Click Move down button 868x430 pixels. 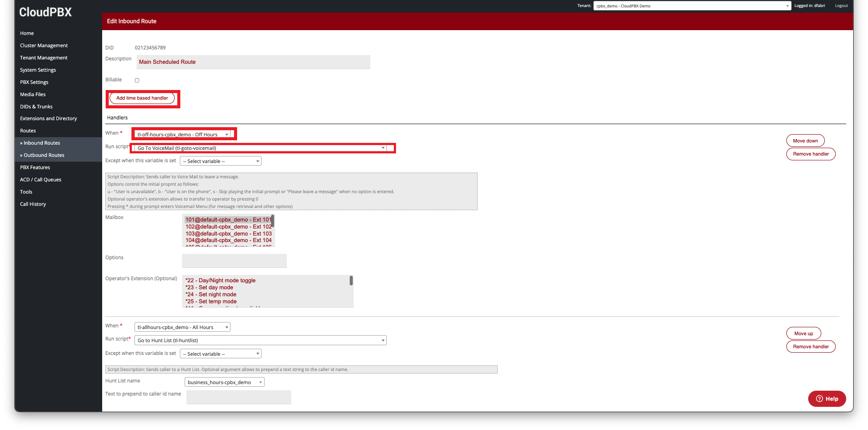click(x=805, y=141)
